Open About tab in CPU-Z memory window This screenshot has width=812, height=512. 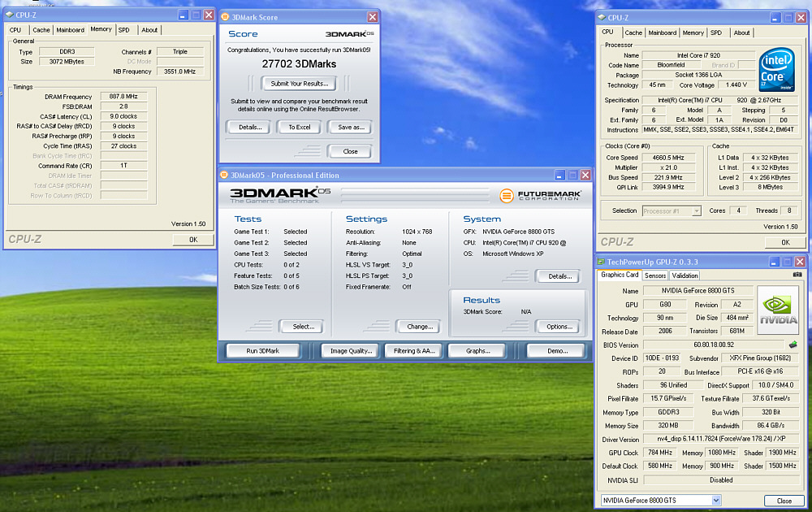click(149, 30)
